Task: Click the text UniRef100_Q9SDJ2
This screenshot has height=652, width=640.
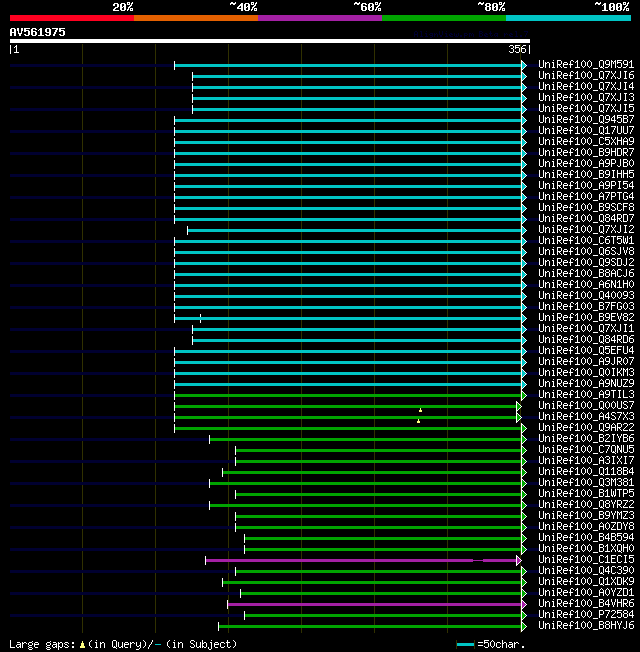Action: pyautogui.click(x=586, y=262)
